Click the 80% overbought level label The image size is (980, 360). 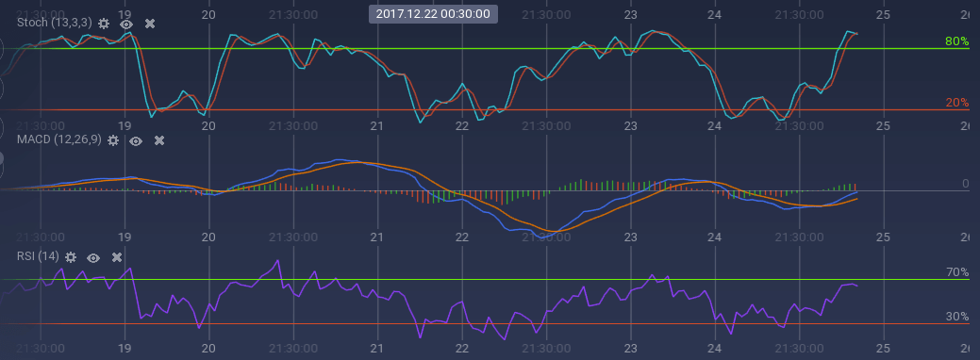point(956,41)
